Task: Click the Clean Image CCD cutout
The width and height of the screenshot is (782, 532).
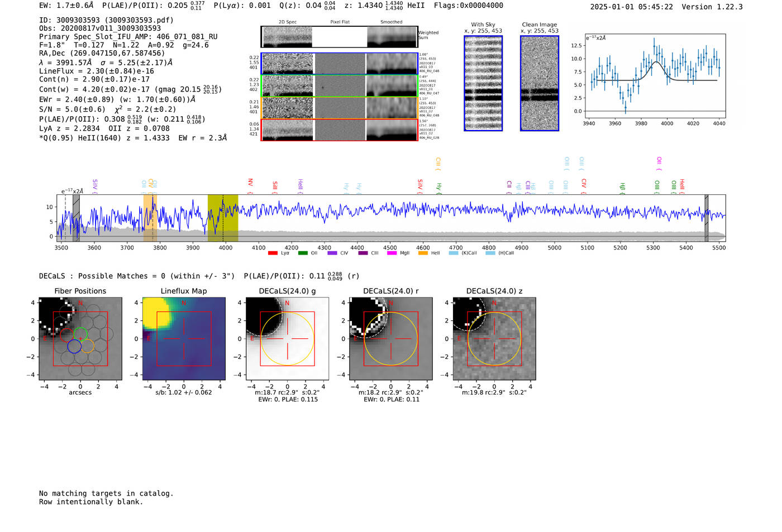Action: coord(540,83)
